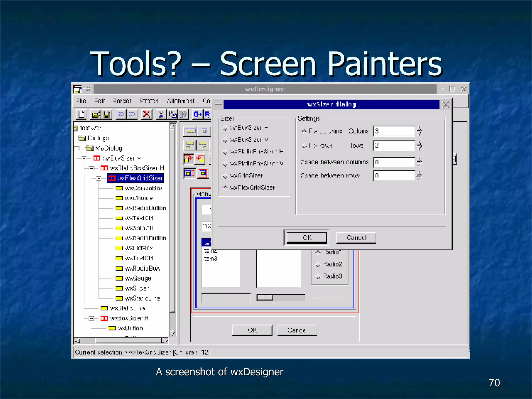The width and height of the screenshot is (532, 399).
Task: Click Cancel button in the designed dialog preview
Action: (297, 330)
